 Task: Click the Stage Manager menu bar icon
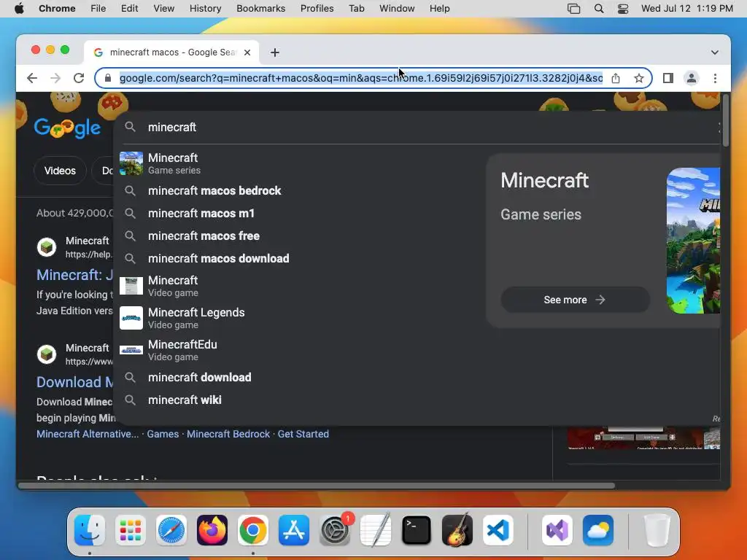tap(573, 9)
